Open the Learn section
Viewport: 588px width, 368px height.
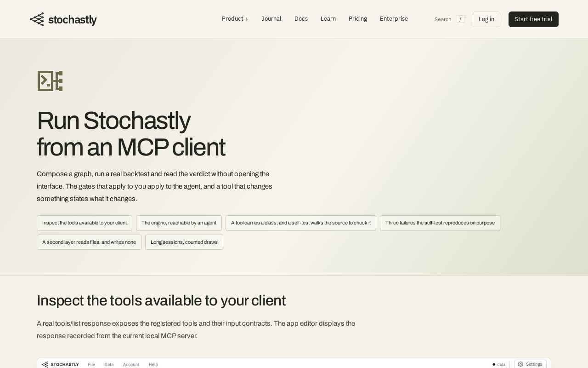[328, 19]
